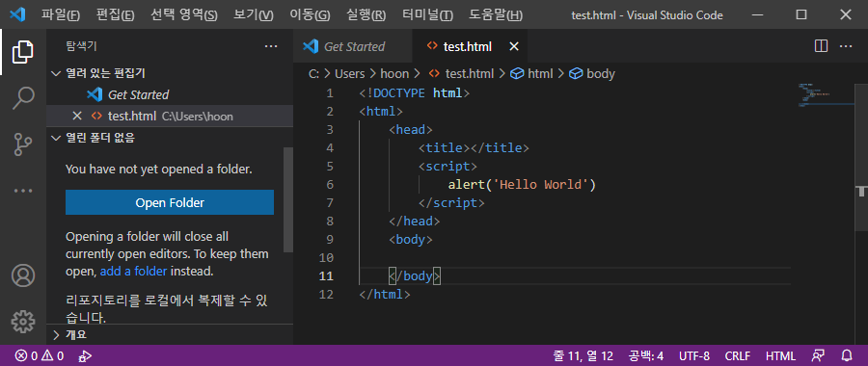Open the 보기(V) menu

click(254, 14)
